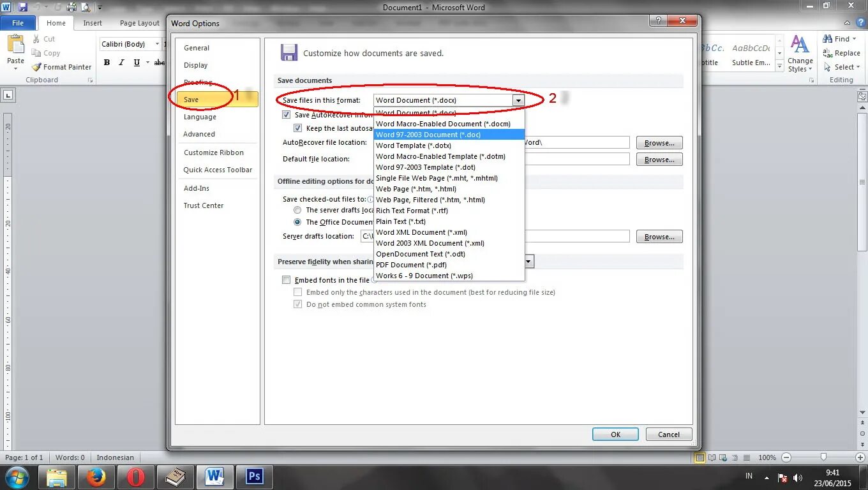Click the Replace icon in Editing group
Screen dimensions: 868x490
pyautogui.click(x=828, y=53)
